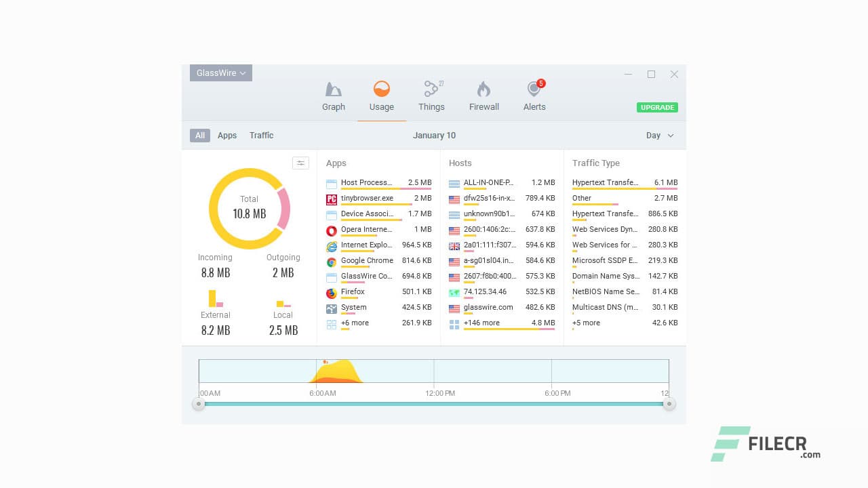Click the Google Chrome app icon

pos(332,261)
